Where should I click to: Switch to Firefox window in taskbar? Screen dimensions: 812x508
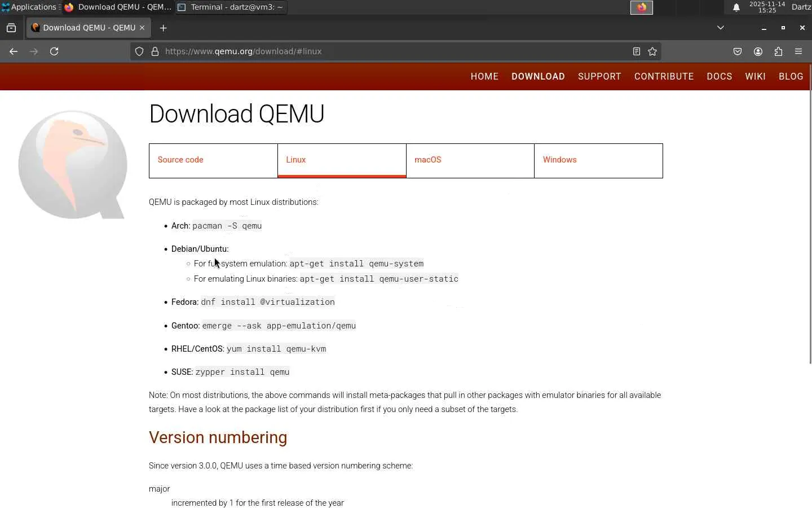118,7
